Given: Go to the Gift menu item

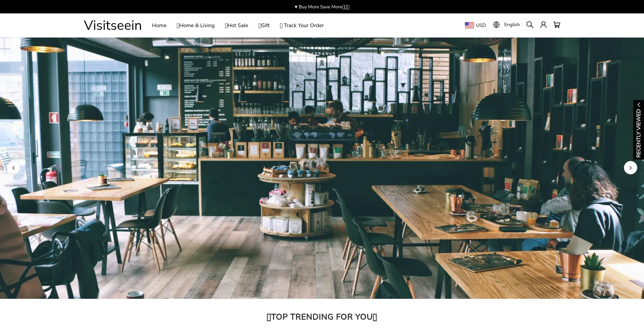Looking at the screenshot, I should click(264, 25).
